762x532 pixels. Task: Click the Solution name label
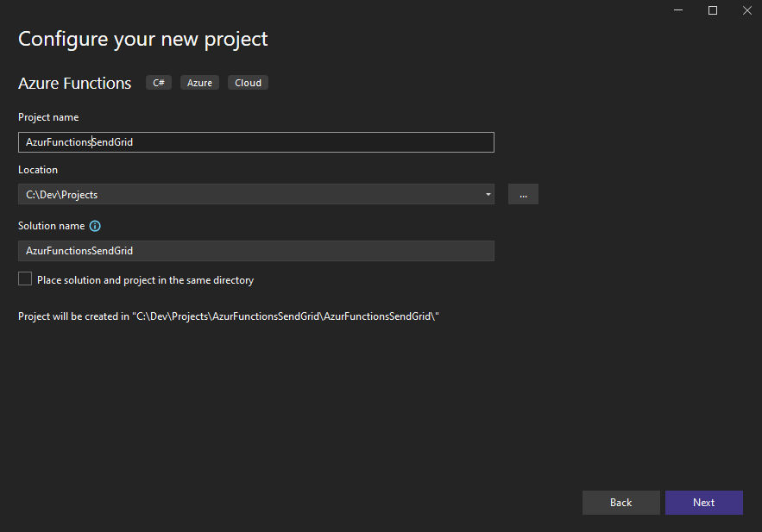coord(50,225)
